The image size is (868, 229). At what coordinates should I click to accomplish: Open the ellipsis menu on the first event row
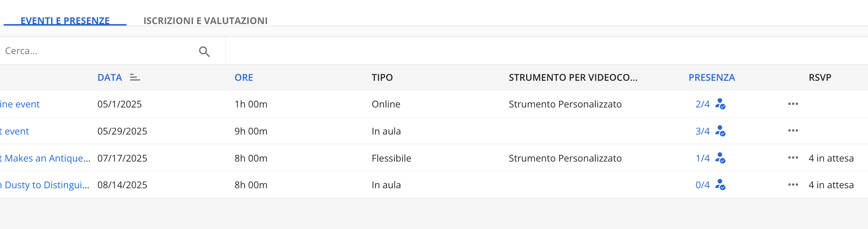[x=793, y=104]
